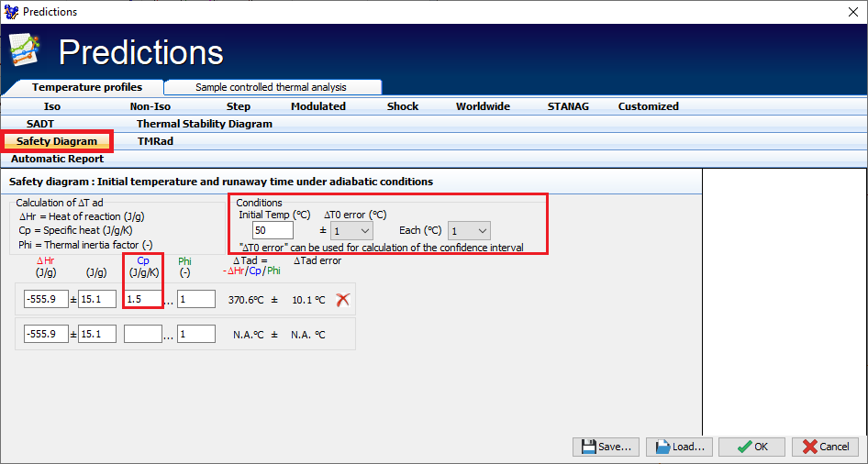Click the Initial Temp input field

tap(273, 231)
